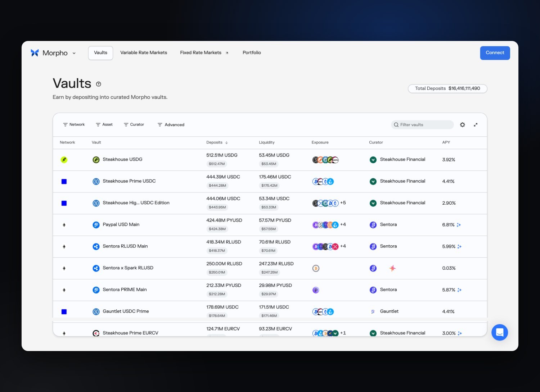Click exposure icons in Steakhouse USDG row
Viewport: 540px width, 392px height.
[x=325, y=160]
